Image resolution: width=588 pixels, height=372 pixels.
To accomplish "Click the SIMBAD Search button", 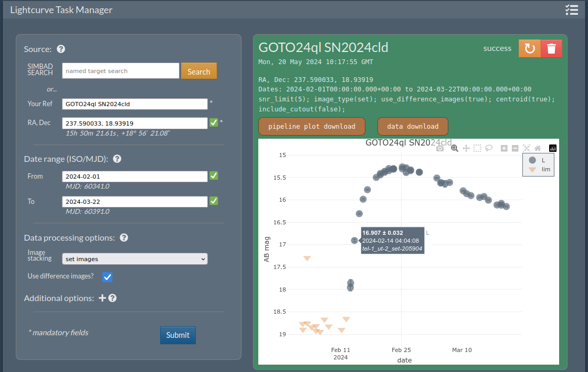I will [x=199, y=71].
